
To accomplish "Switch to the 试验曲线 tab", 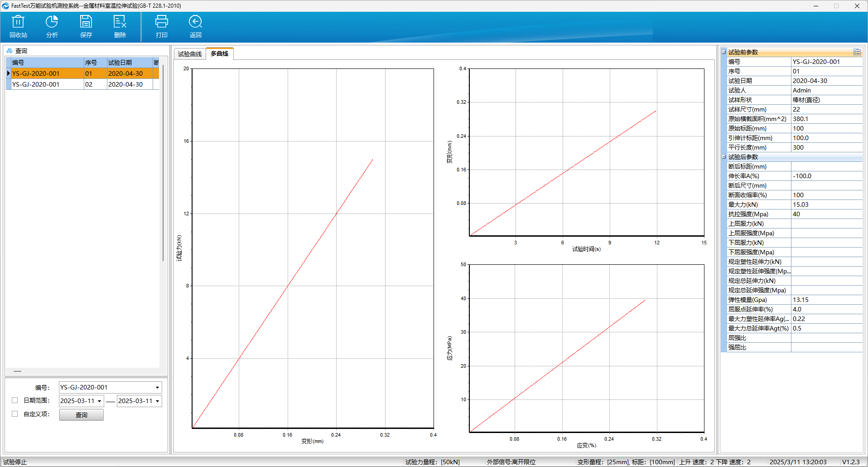I will pyautogui.click(x=190, y=54).
